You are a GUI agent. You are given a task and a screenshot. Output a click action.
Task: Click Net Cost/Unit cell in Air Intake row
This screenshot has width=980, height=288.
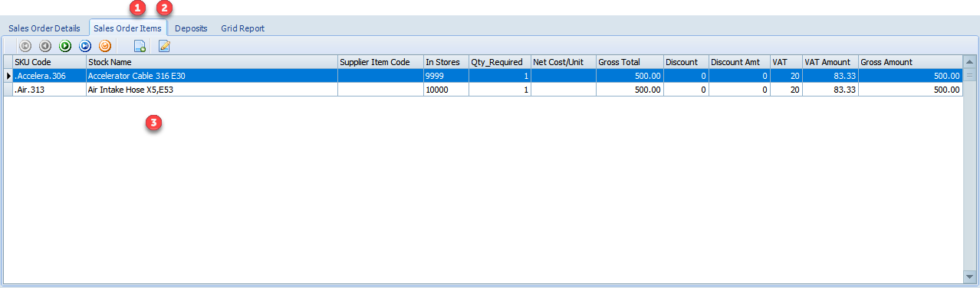(x=564, y=90)
